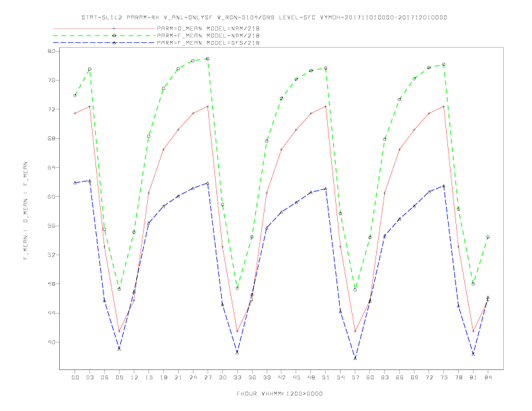This screenshot has width=532, height=411.
Task: Select the PARM=F_MEAN MODEL=GFS/218 legend label
Action: click(208, 43)
